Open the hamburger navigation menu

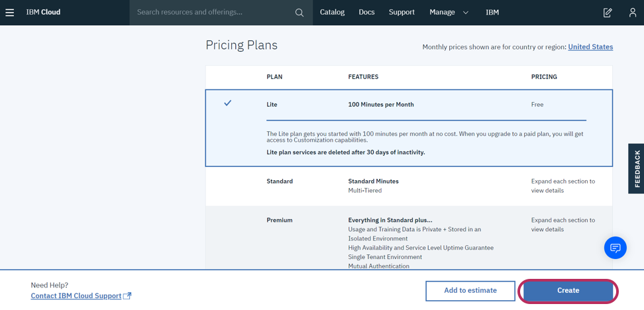click(x=9, y=13)
